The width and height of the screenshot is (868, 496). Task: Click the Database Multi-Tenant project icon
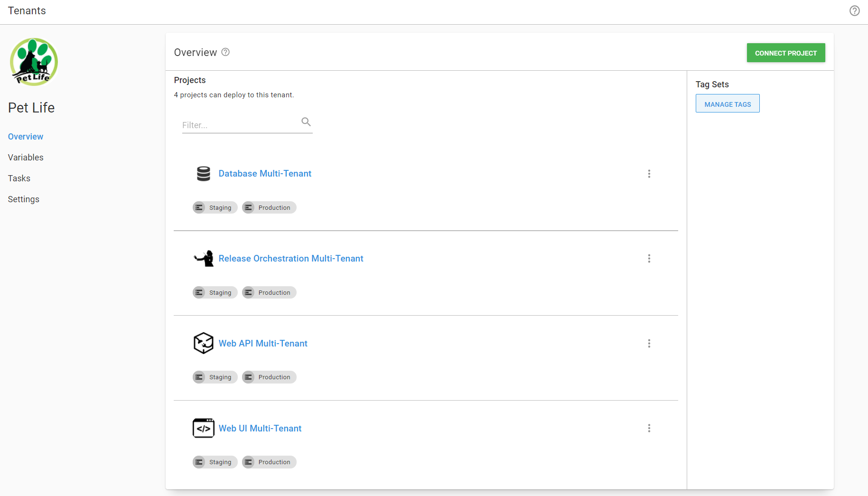(x=204, y=174)
